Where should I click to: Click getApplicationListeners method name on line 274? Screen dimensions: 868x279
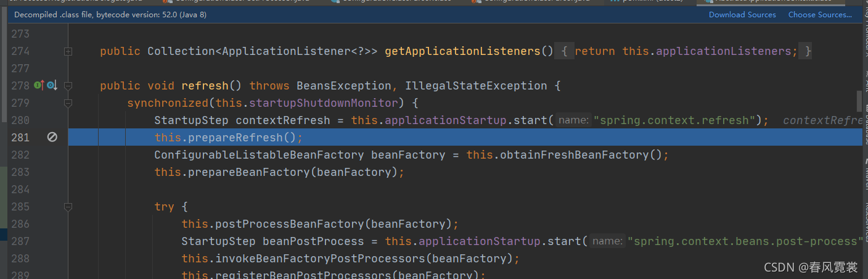tap(462, 51)
